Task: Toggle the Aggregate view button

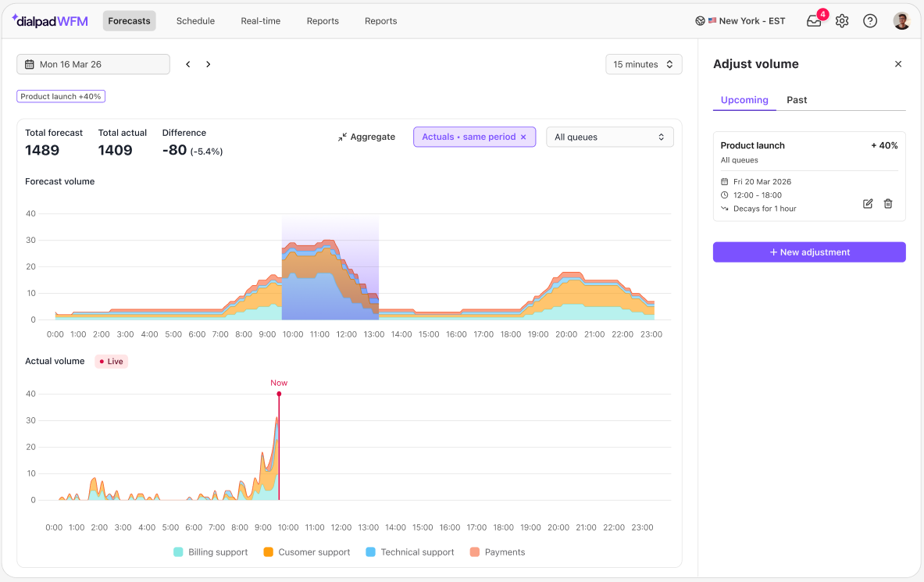Action: pyautogui.click(x=366, y=137)
